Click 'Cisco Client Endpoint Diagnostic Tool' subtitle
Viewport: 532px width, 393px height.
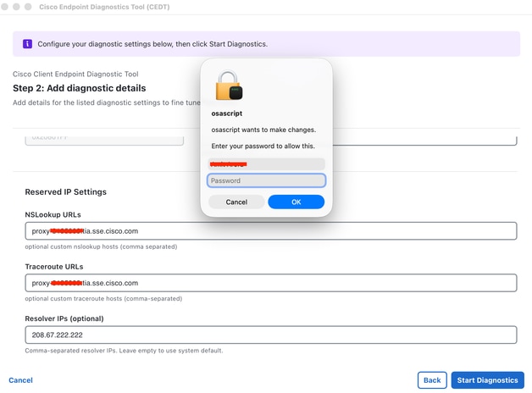pos(75,74)
